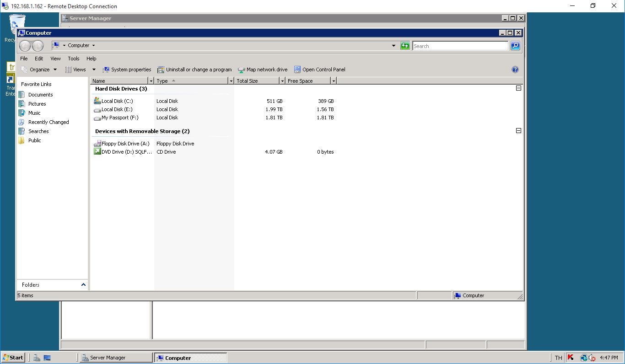Click the Back navigation arrow button
625x364 pixels.
click(25, 46)
